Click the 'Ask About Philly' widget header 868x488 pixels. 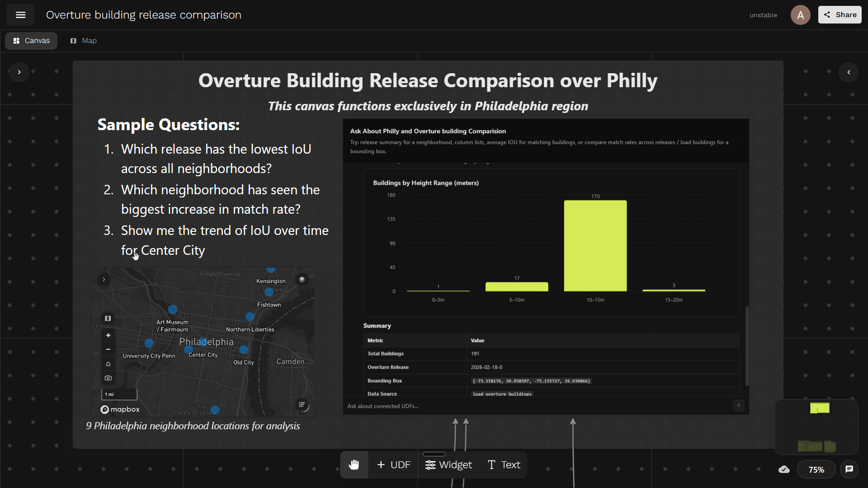point(428,131)
